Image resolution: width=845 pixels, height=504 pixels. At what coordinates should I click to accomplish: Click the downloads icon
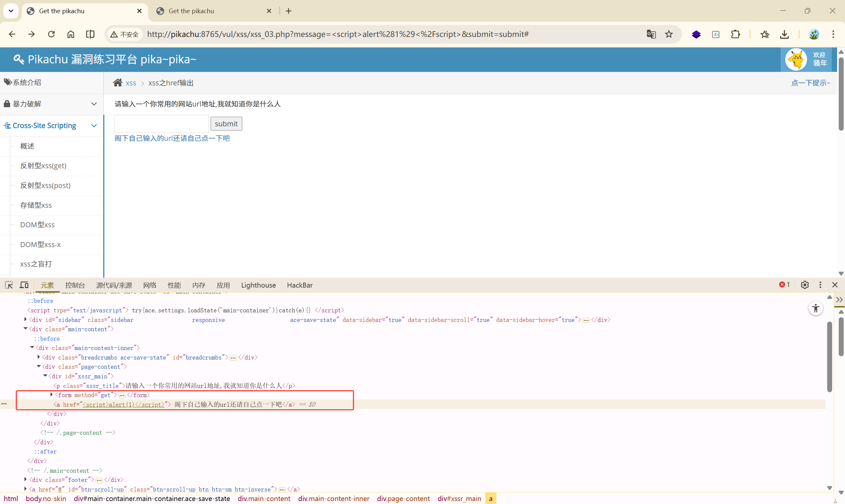tap(784, 34)
